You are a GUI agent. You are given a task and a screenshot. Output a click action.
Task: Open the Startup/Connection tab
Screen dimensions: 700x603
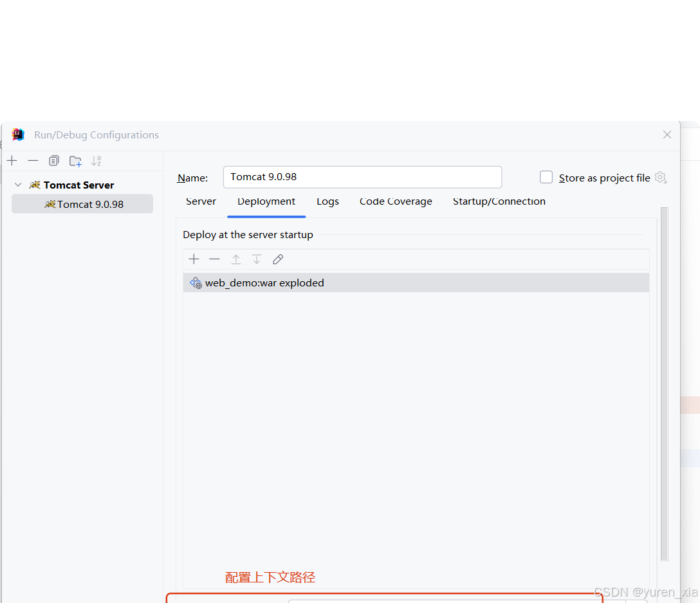(x=499, y=201)
